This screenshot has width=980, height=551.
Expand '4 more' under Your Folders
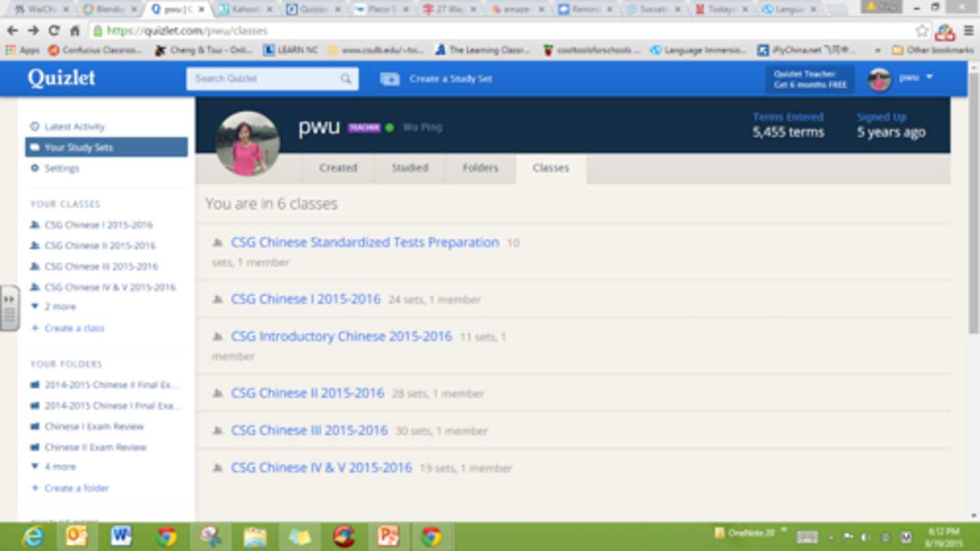tap(60, 467)
